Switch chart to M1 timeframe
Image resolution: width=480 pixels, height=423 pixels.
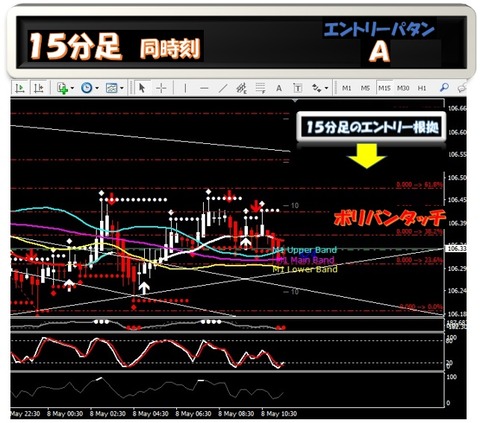point(347,88)
